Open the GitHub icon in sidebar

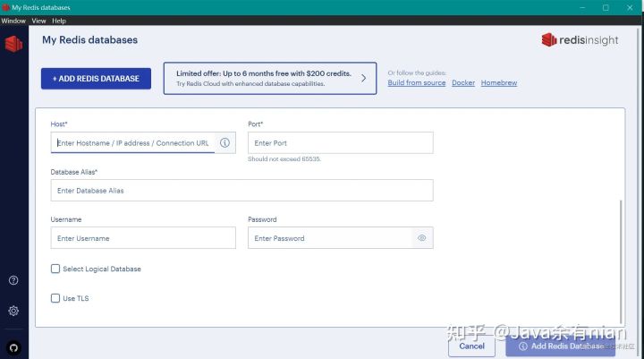13,348
